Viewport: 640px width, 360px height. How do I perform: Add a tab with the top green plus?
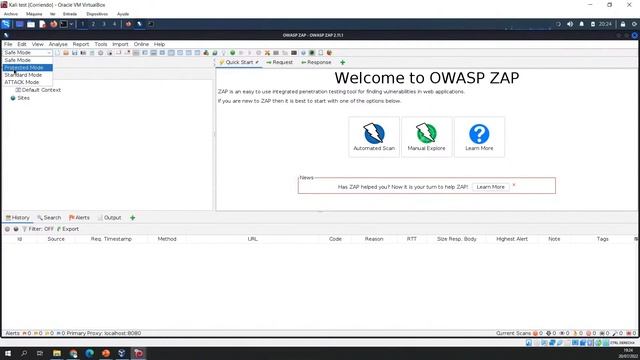[342, 62]
